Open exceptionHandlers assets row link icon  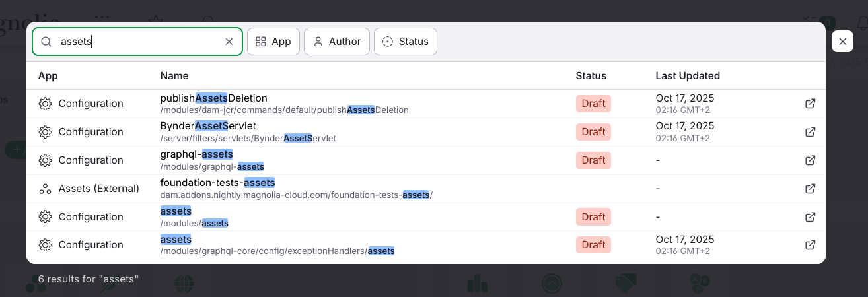pyautogui.click(x=810, y=245)
